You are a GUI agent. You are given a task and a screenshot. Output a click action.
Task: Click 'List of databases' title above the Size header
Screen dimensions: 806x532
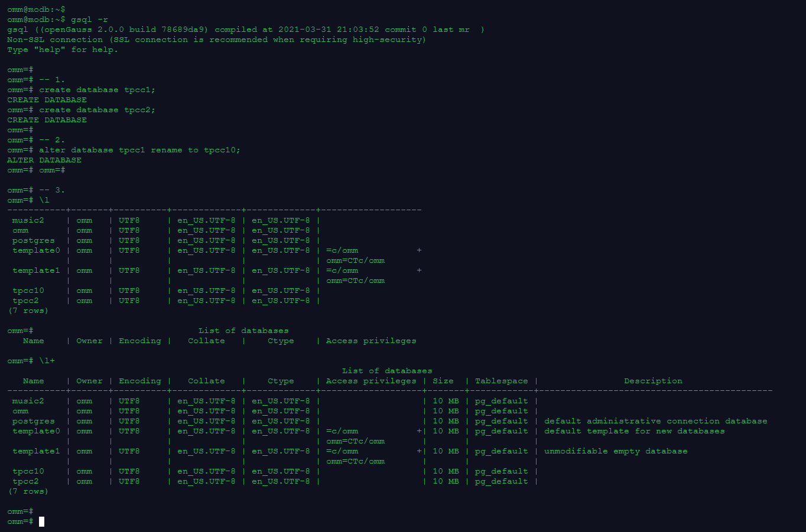tap(387, 371)
